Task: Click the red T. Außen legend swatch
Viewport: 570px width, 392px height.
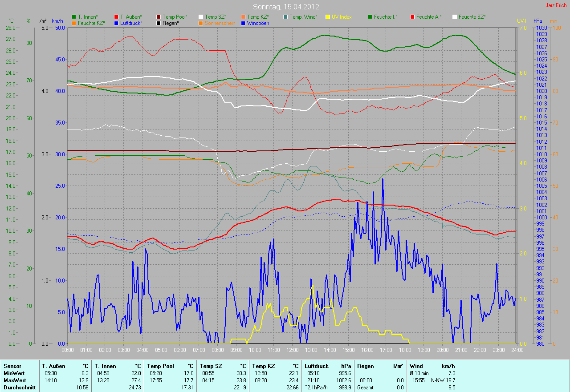Action: coord(116,17)
